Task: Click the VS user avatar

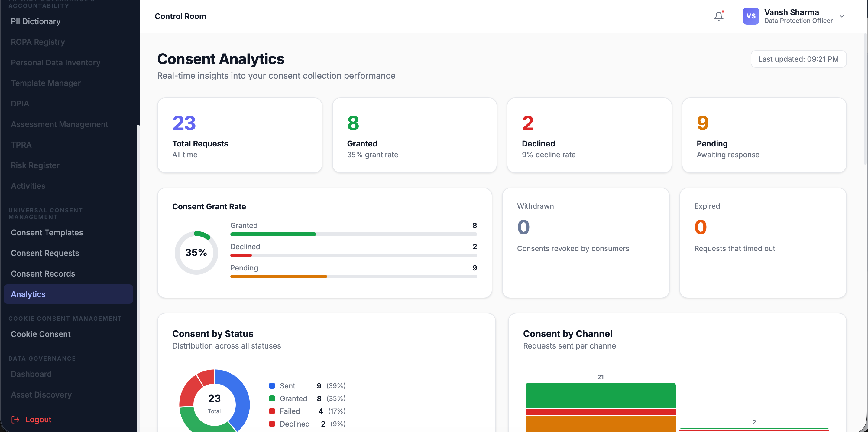Action: 750,16
